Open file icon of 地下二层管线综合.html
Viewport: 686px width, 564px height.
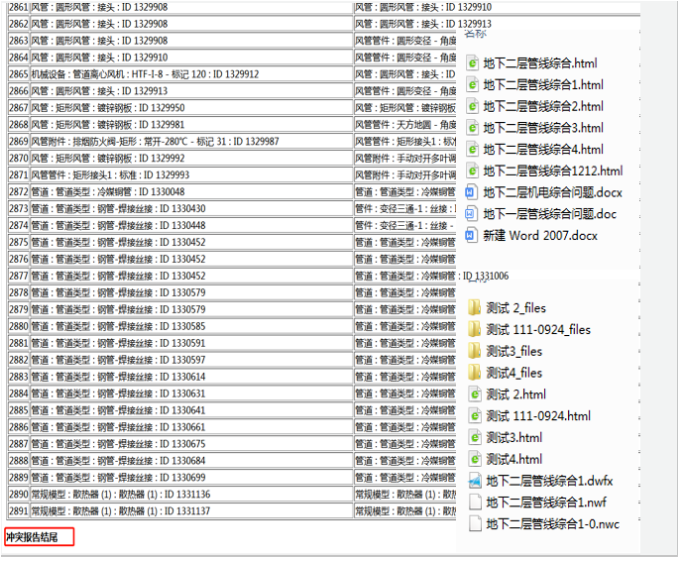pos(472,63)
